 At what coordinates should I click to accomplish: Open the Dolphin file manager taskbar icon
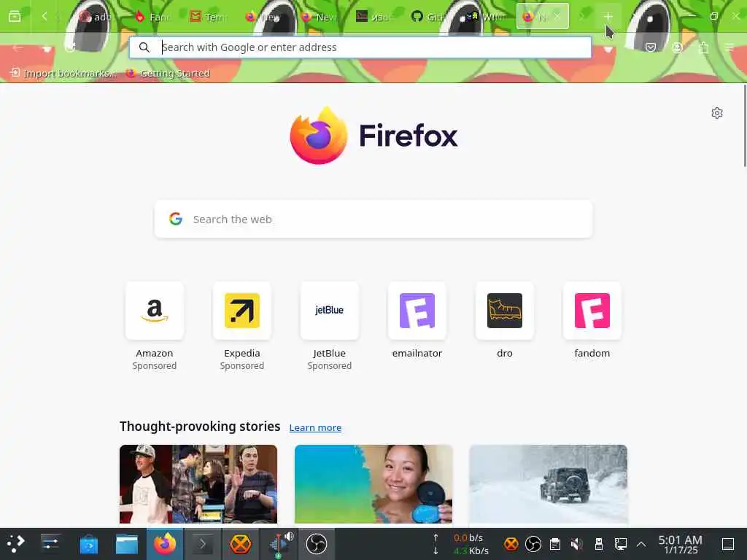pyautogui.click(x=127, y=544)
